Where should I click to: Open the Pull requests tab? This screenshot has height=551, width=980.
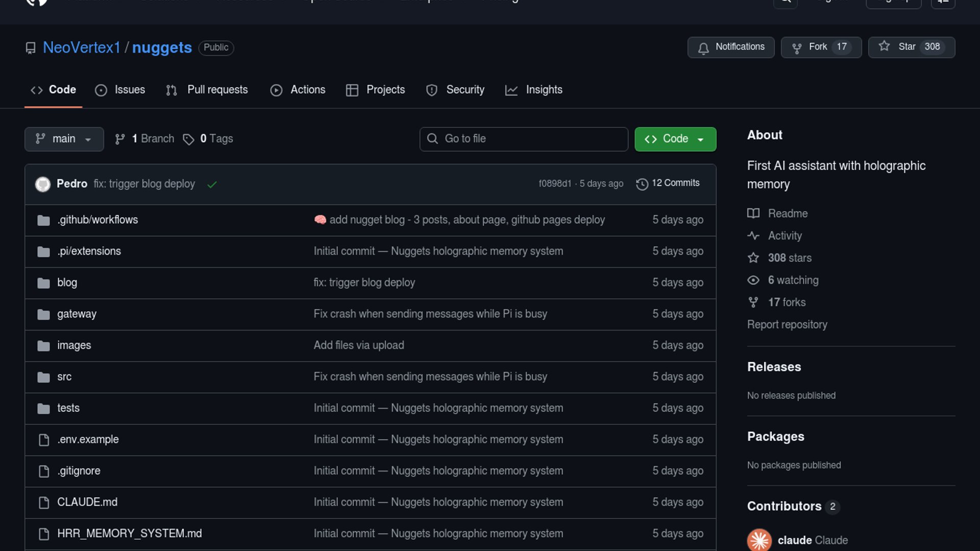(207, 90)
